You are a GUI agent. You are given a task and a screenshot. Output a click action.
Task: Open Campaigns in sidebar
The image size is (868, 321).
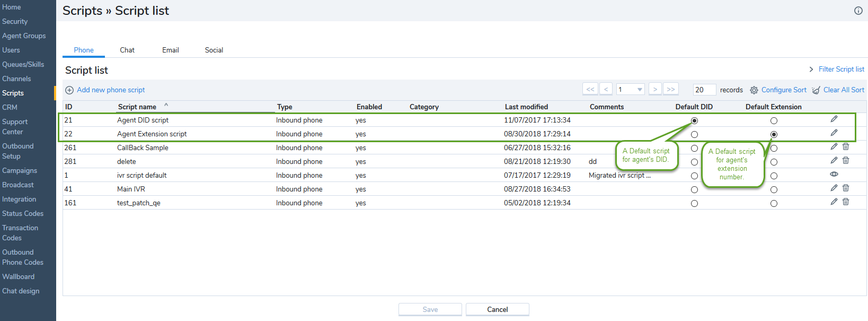tap(20, 170)
